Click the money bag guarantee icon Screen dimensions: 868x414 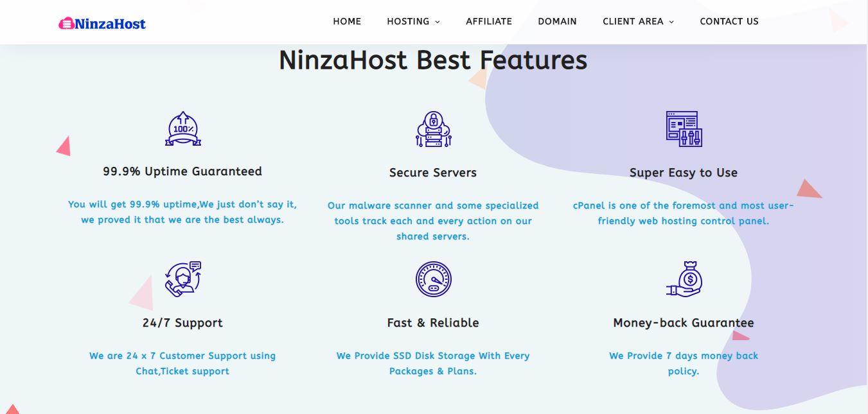[x=684, y=279]
